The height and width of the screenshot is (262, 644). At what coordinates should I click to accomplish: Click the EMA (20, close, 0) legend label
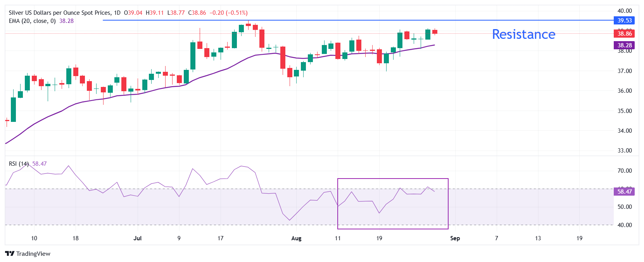(x=32, y=21)
